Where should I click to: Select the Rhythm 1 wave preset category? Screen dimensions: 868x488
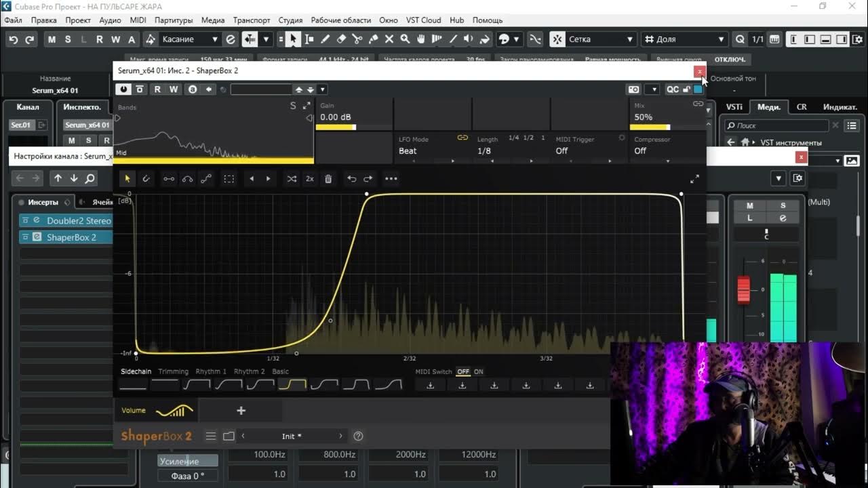pyautogui.click(x=211, y=371)
